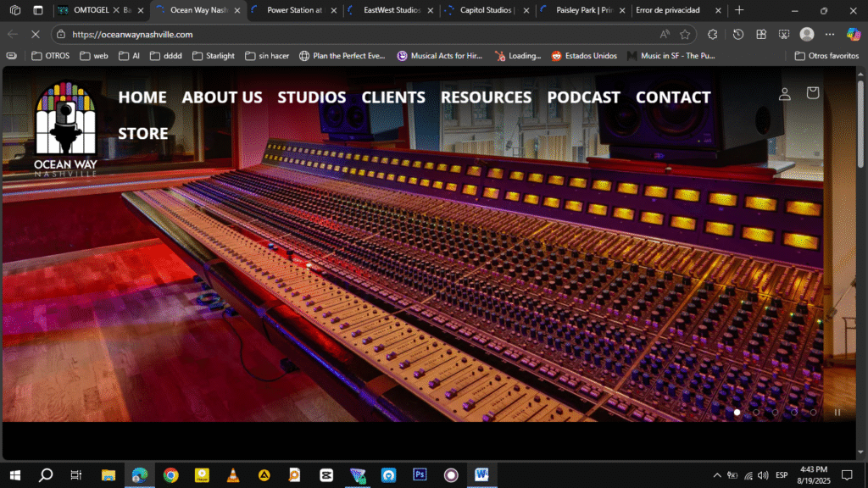Open the shopping cart icon

tap(813, 92)
